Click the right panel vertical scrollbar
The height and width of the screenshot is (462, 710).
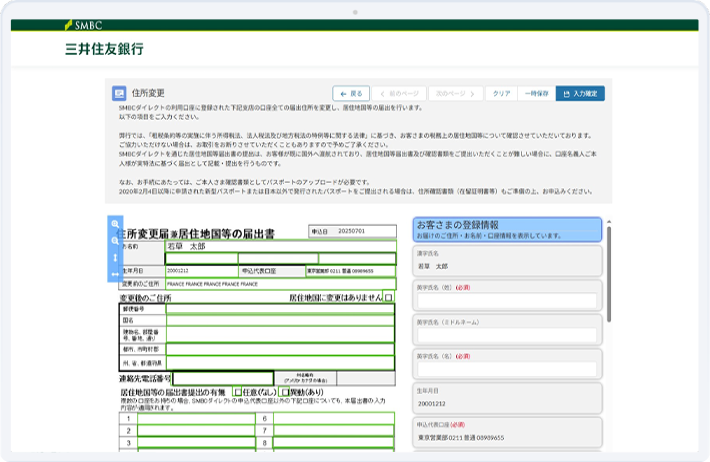[609, 274]
